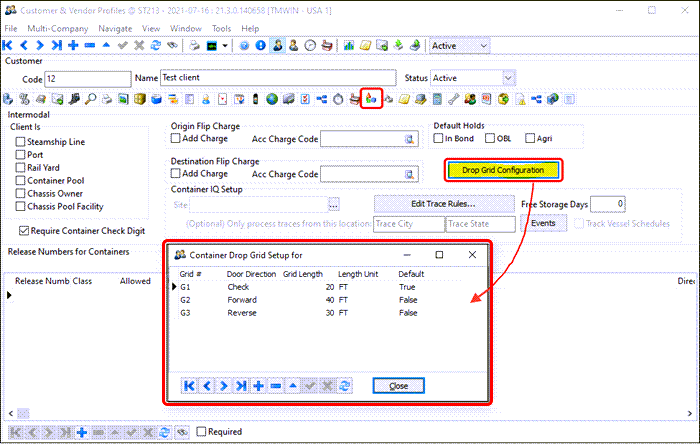Go to the last record in the dialog navigator
This screenshot has height=444, width=700.
[x=240, y=386]
